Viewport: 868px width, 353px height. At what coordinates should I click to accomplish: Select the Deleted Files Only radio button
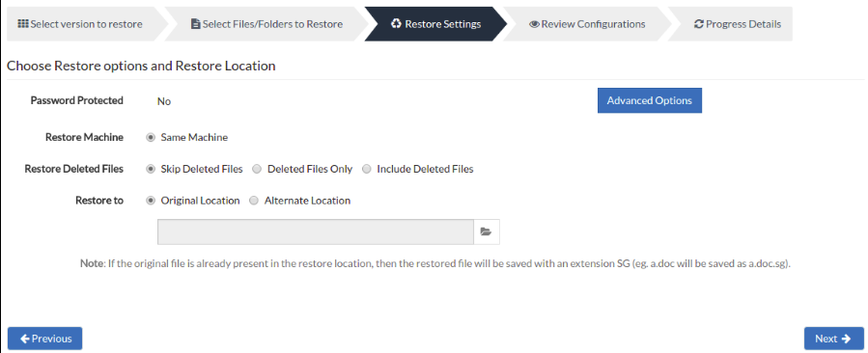[257, 169]
